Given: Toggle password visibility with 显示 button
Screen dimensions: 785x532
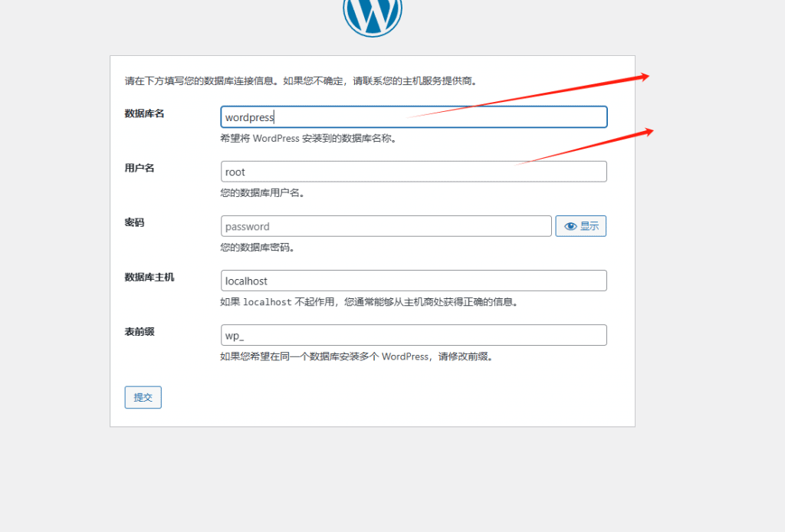Looking at the screenshot, I should 581,226.
